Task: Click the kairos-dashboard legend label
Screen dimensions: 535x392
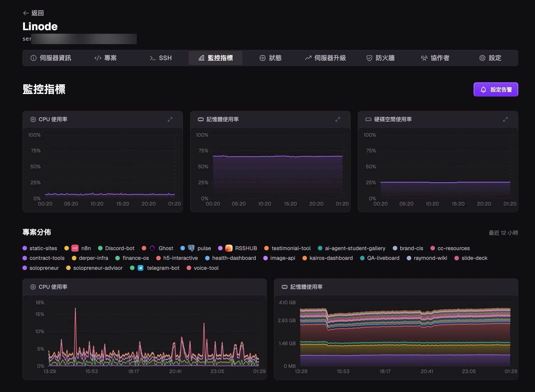Action: [331, 258]
